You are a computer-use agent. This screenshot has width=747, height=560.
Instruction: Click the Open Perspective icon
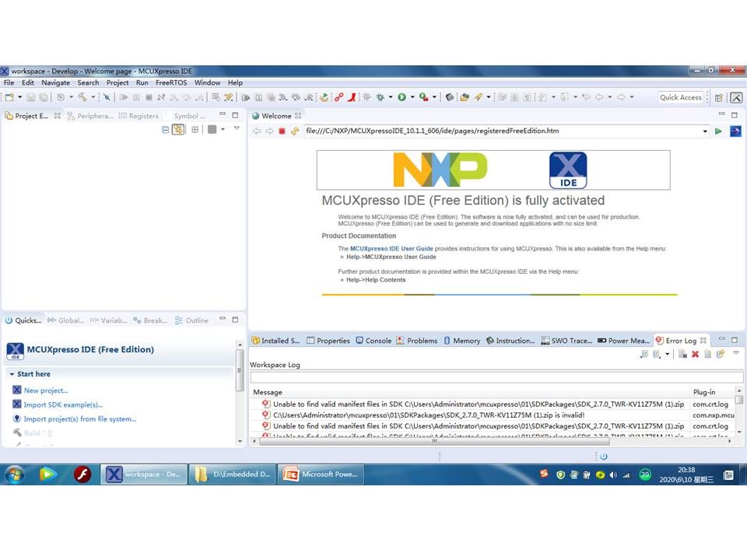pos(719,98)
